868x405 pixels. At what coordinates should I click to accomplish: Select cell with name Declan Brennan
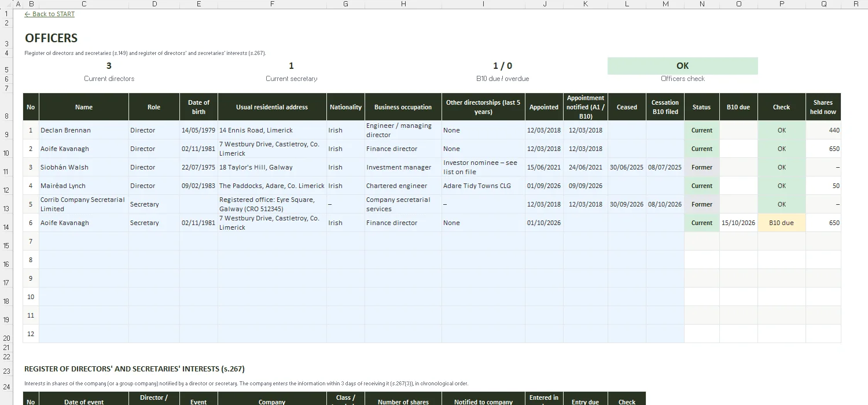pyautogui.click(x=84, y=130)
